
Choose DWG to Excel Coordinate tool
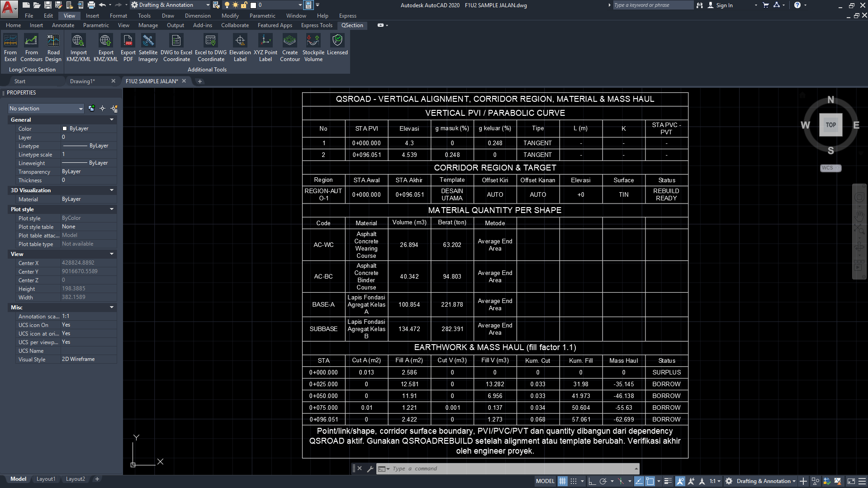point(176,47)
